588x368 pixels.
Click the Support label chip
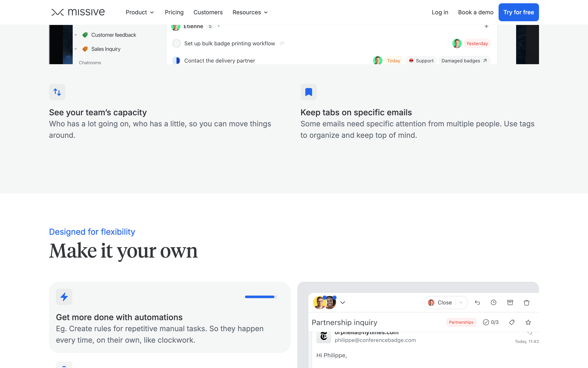coord(421,61)
